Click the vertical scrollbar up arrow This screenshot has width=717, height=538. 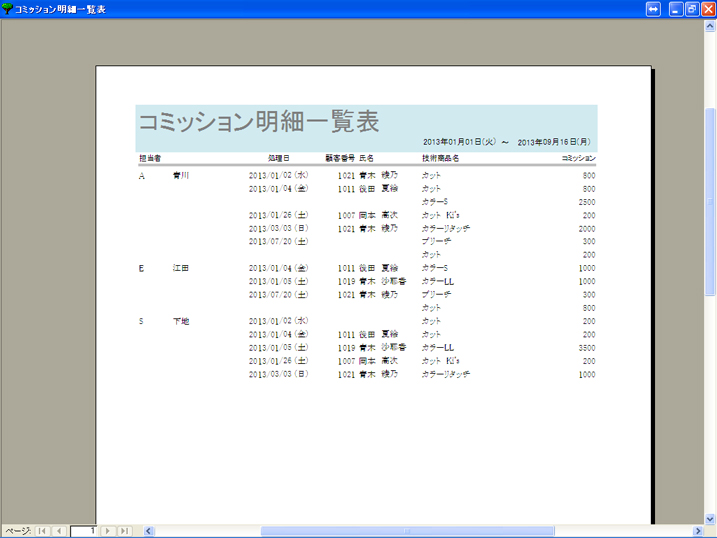coord(710,26)
